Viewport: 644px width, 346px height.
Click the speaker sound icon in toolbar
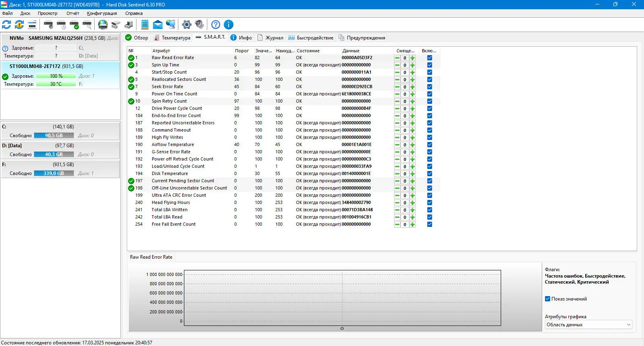click(199, 25)
